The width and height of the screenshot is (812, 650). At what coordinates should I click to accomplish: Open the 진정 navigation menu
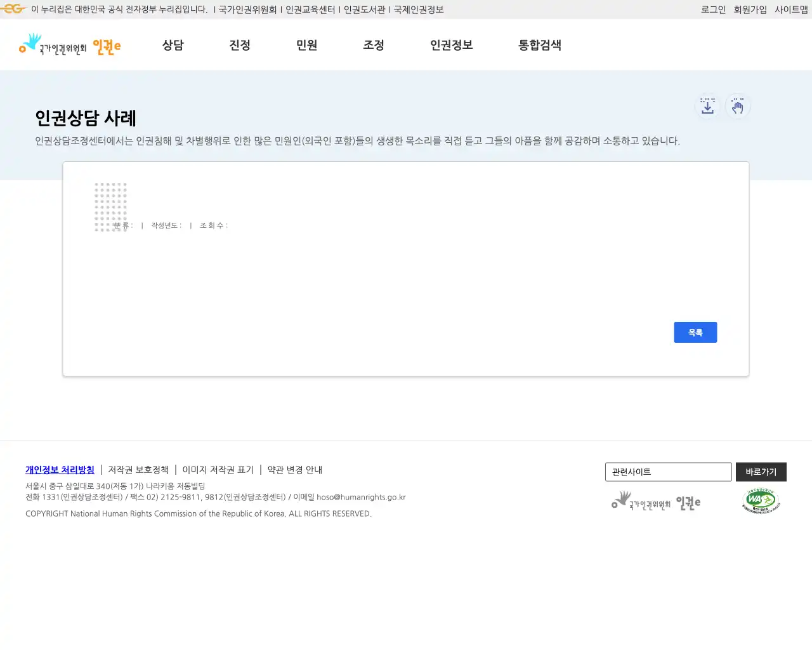[x=240, y=45]
